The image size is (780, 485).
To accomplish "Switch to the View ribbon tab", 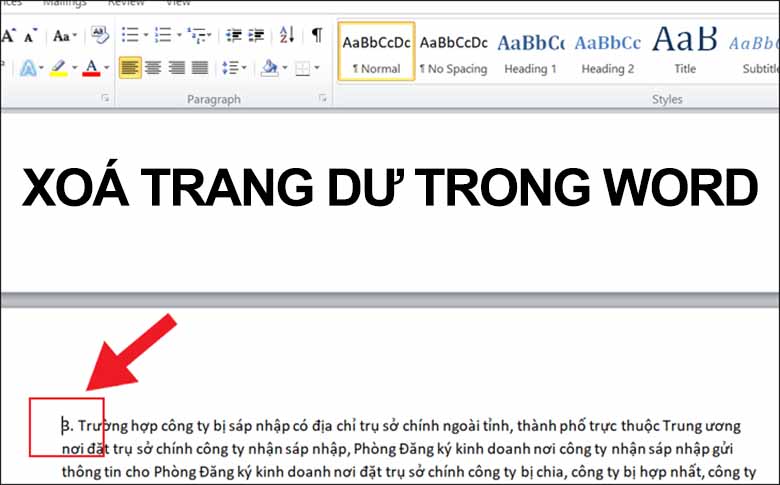I will tap(178, 3).
